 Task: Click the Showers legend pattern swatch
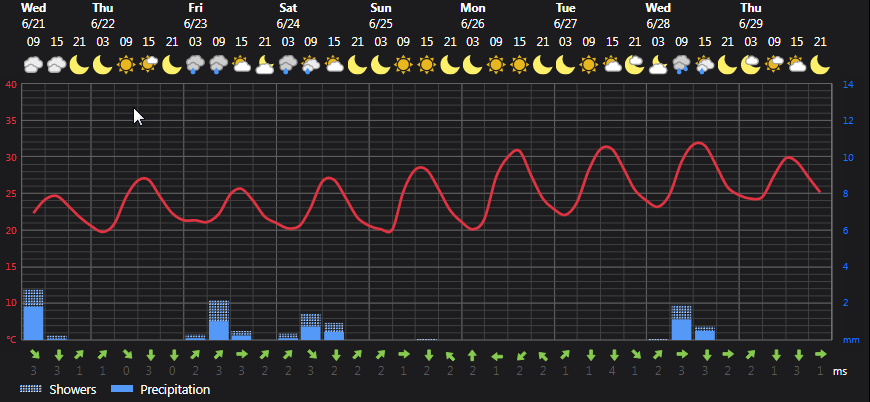click(31, 389)
